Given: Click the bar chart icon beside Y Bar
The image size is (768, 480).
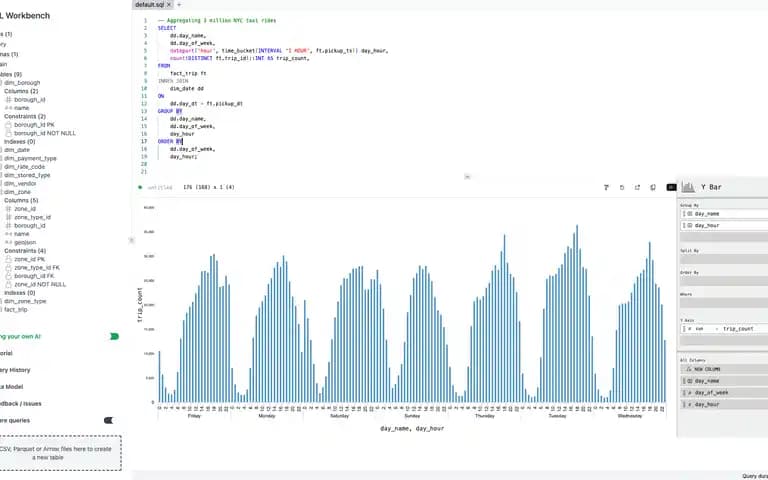Looking at the screenshot, I should (688, 187).
